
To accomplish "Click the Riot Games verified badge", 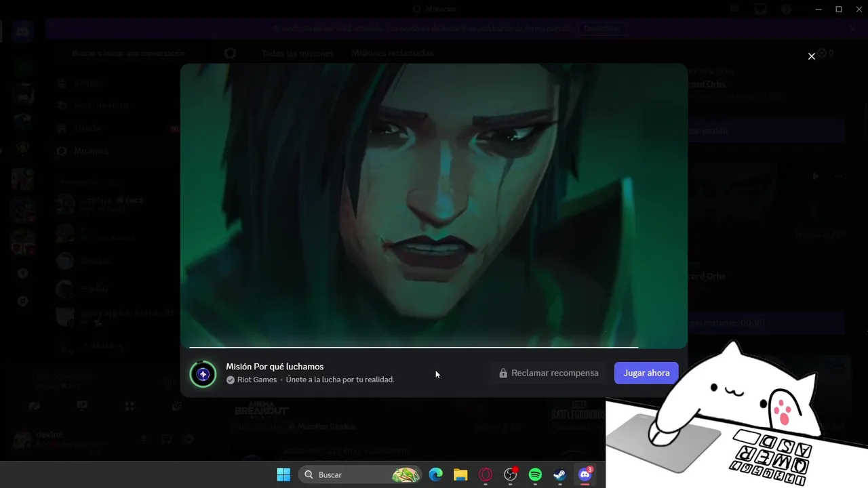I will [x=231, y=380].
